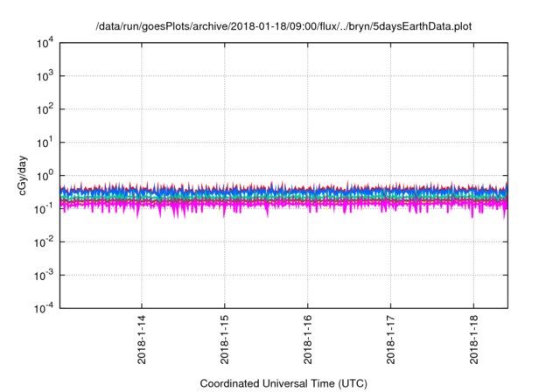Click the 10^-2 y-axis tick label

(x=44, y=241)
